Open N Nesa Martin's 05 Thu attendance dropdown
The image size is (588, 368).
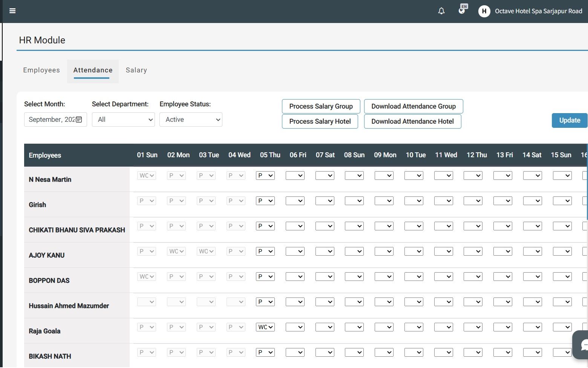tap(265, 176)
